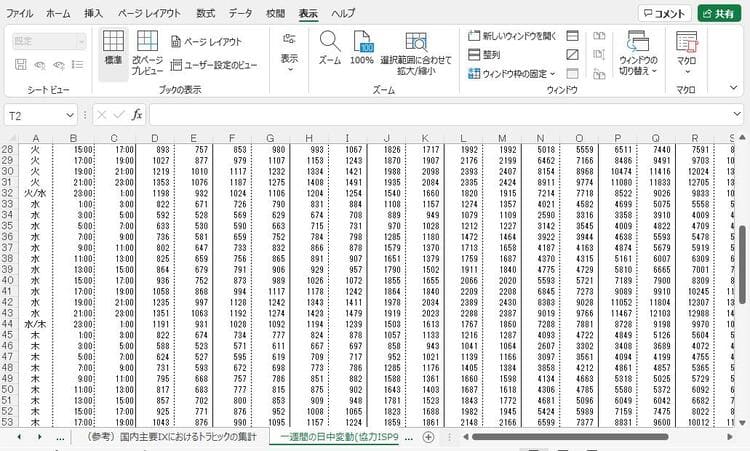Screen dimensions: 750x451
Task: Open the ヘルプ tab
Action: (x=343, y=13)
